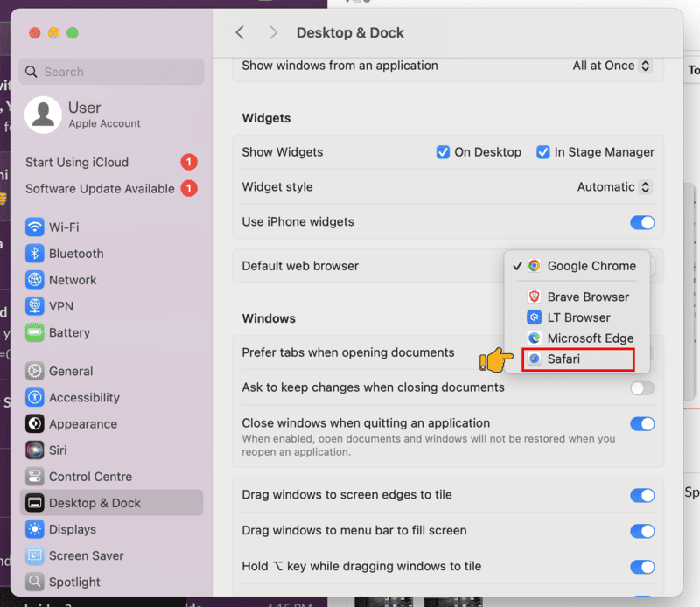Screen dimensions: 700x607
Task: Uncheck On Desktop for Show Widgets
Action: (x=443, y=151)
